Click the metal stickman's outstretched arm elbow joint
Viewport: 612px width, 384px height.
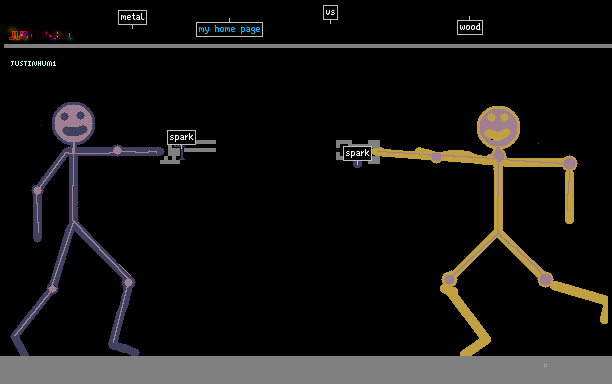coord(117,150)
